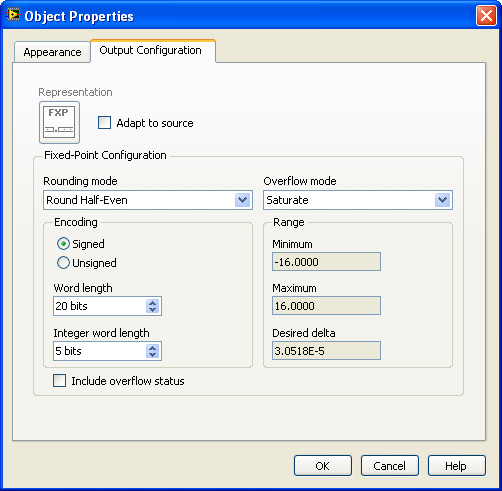Decrement the Word length value
The image size is (502, 491).
tap(153, 309)
